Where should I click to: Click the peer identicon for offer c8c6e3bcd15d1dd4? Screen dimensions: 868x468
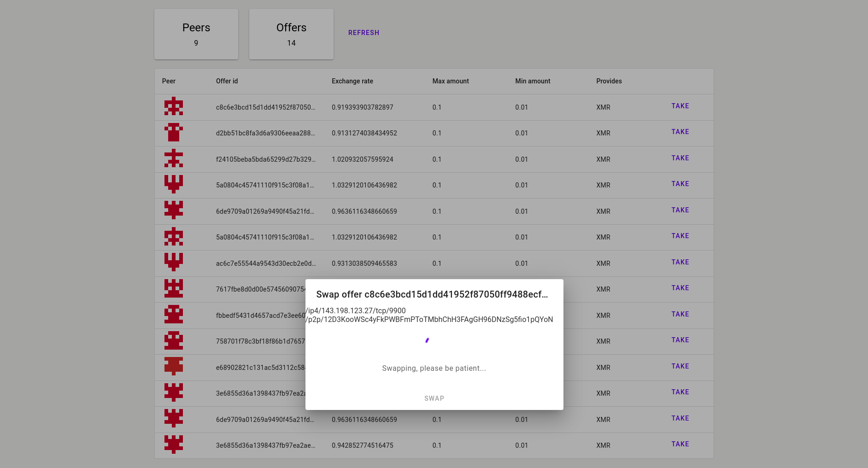(x=174, y=106)
